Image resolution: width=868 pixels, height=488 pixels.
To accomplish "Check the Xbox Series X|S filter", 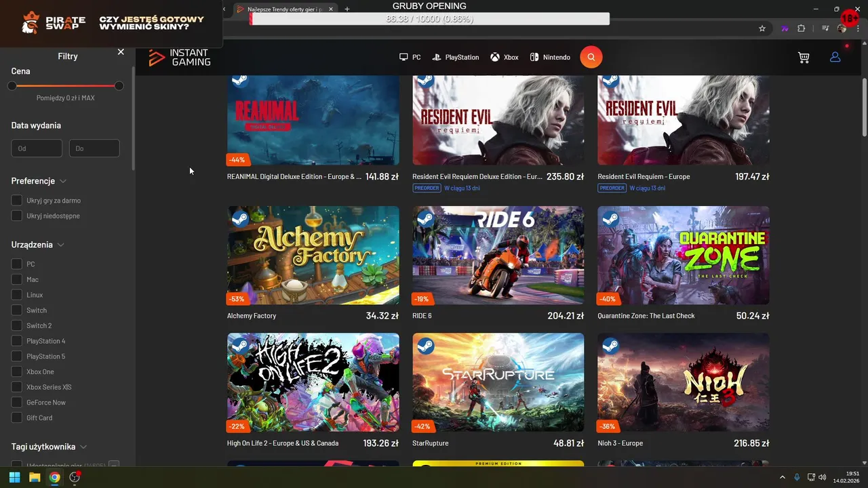I will coord(17,387).
